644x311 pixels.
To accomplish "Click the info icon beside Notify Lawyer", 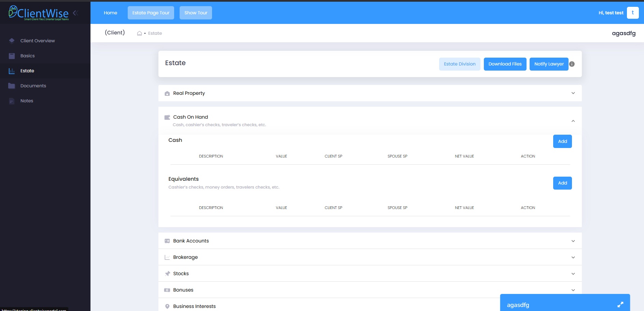I will (x=572, y=64).
